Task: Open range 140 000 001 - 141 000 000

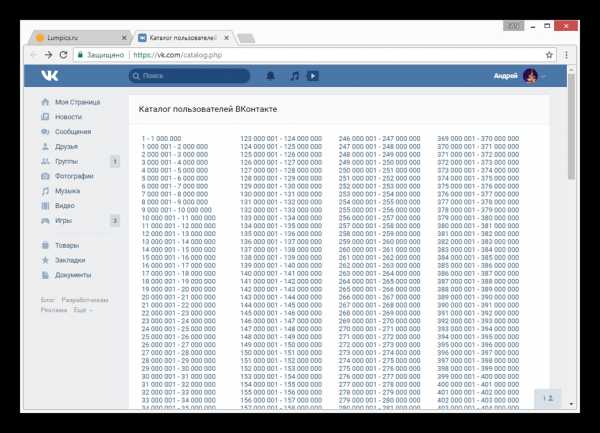Action: (x=281, y=273)
